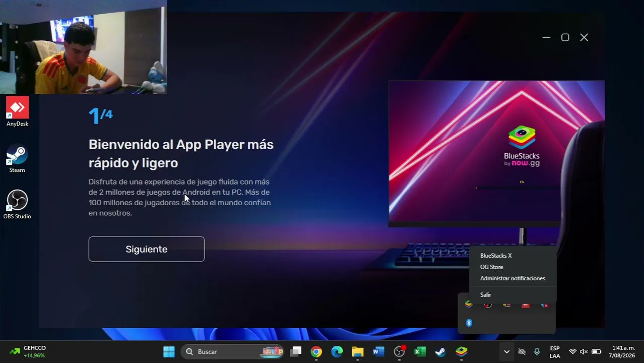
Task: Open Microsoft Excel from the taskbar
Action: click(x=420, y=351)
